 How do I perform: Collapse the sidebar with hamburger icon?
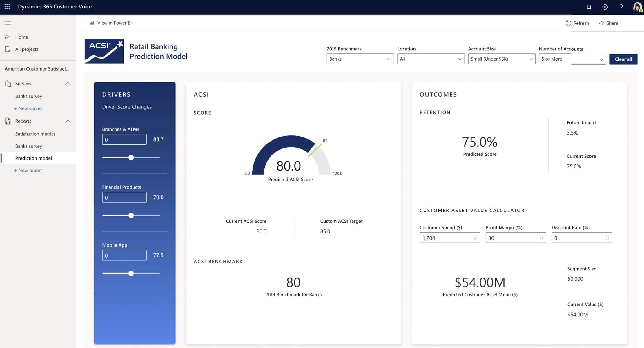pyautogui.click(x=8, y=23)
